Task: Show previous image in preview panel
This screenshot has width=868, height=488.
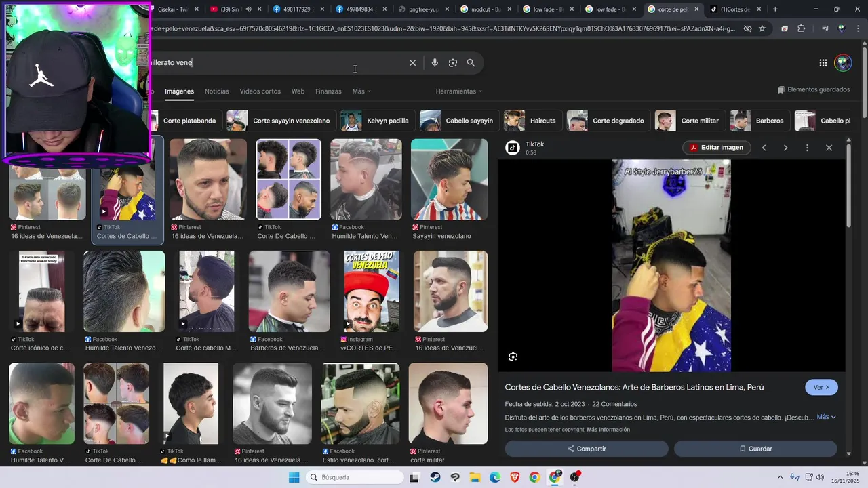Action: point(764,148)
